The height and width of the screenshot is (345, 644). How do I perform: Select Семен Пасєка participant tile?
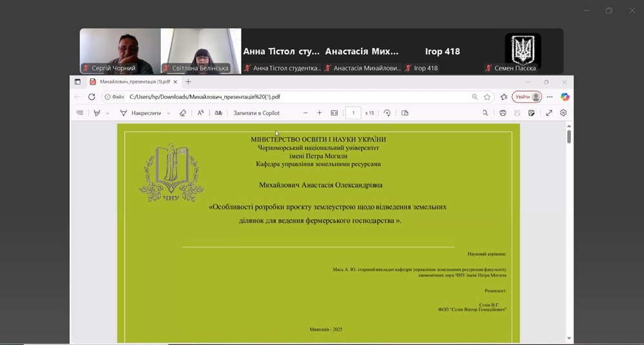[x=523, y=51]
